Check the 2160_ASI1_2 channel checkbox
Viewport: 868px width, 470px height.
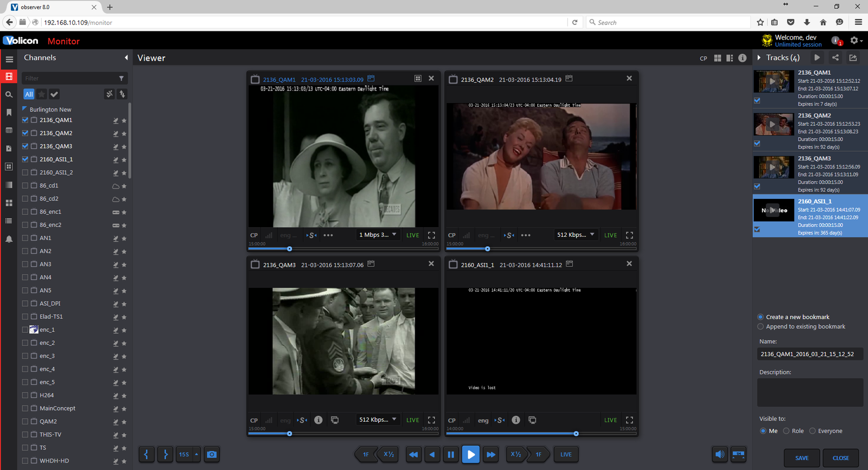coord(25,172)
